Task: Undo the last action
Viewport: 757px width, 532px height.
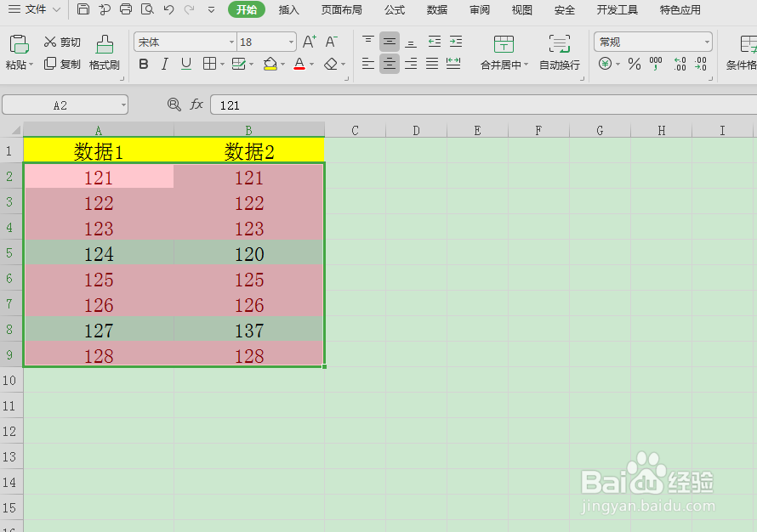Action: coord(168,9)
